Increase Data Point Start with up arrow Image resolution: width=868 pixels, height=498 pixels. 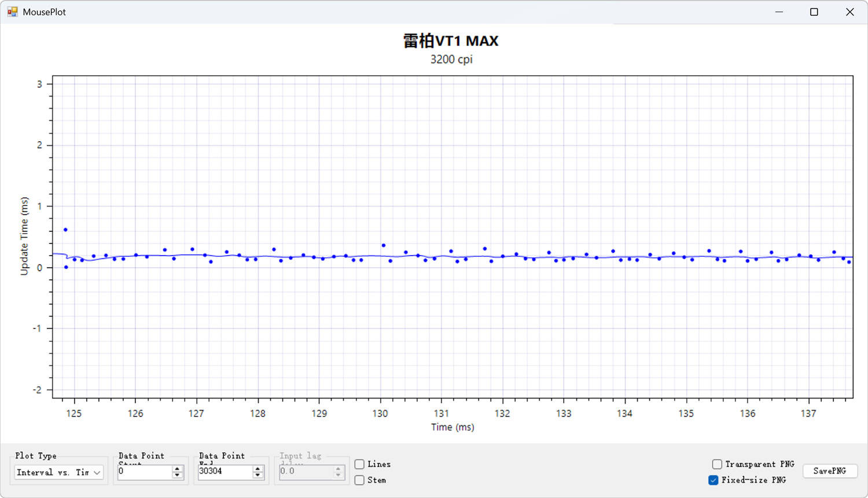[177, 469]
